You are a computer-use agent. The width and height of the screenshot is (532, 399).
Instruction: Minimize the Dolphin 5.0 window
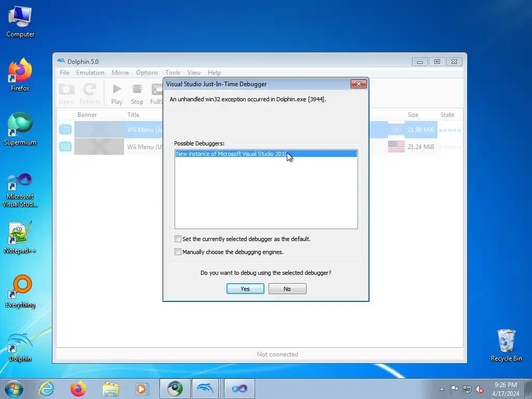pos(420,62)
